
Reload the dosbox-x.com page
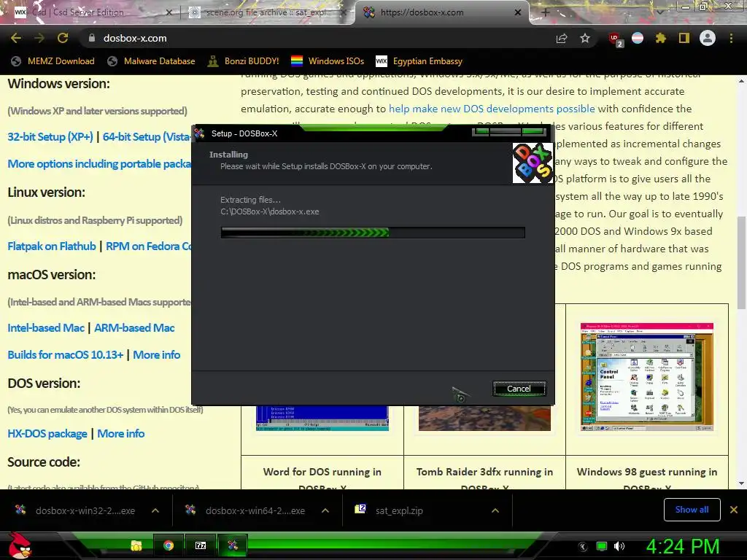point(63,38)
